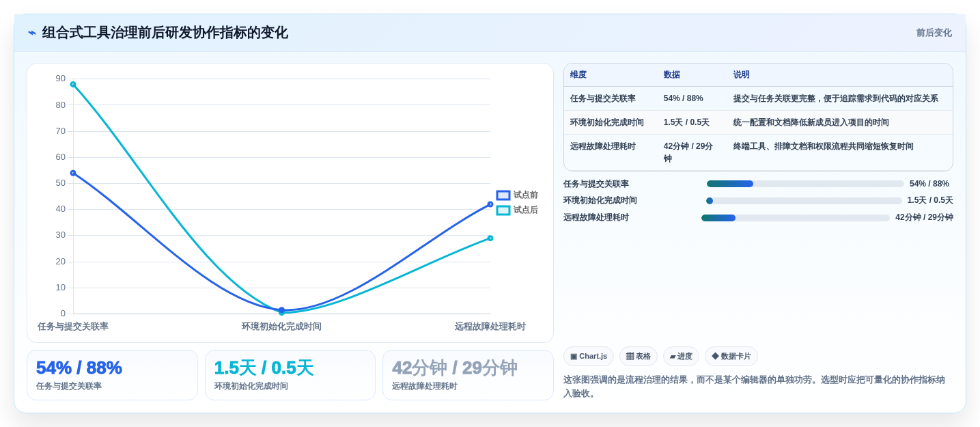Click the Chart.js tag chip

tap(589, 357)
